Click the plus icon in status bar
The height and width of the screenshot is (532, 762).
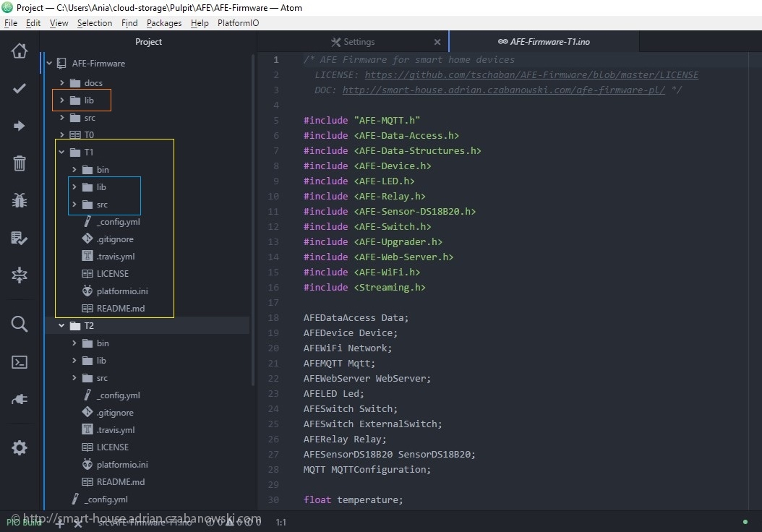click(60, 523)
